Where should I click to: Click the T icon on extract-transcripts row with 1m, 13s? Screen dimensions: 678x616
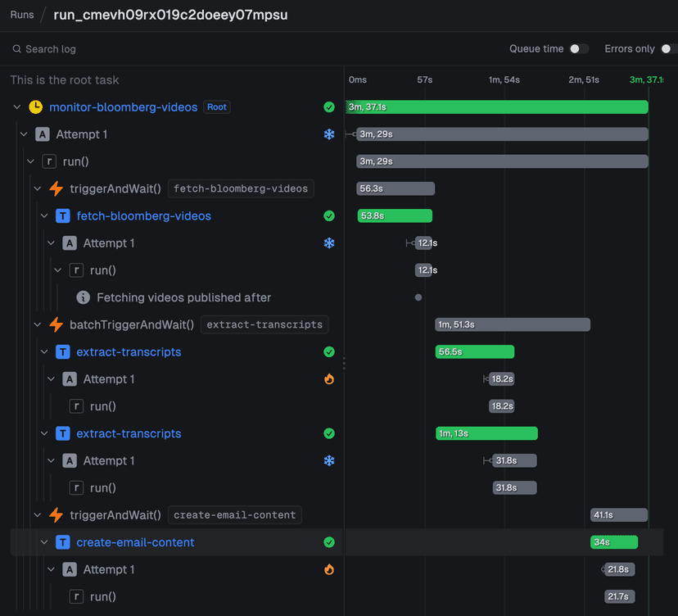pos(63,433)
